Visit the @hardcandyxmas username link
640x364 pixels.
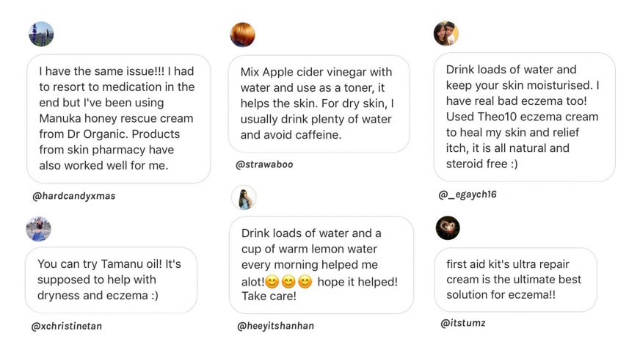(74, 196)
